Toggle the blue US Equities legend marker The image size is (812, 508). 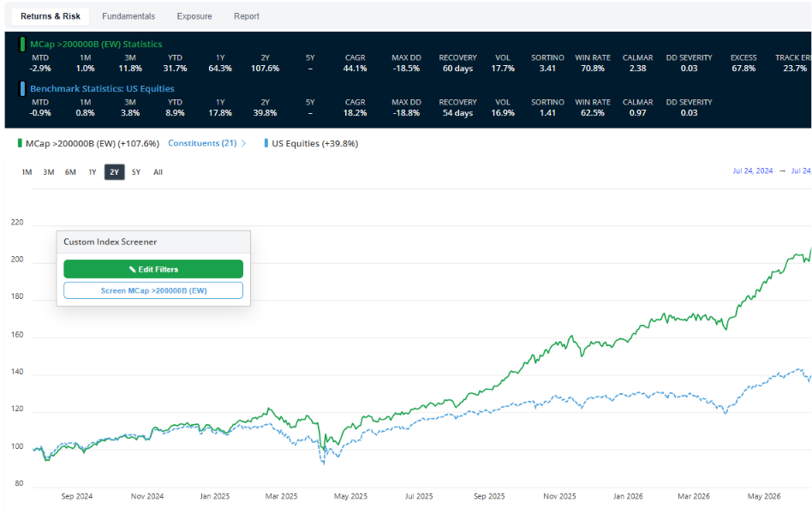[266, 143]
